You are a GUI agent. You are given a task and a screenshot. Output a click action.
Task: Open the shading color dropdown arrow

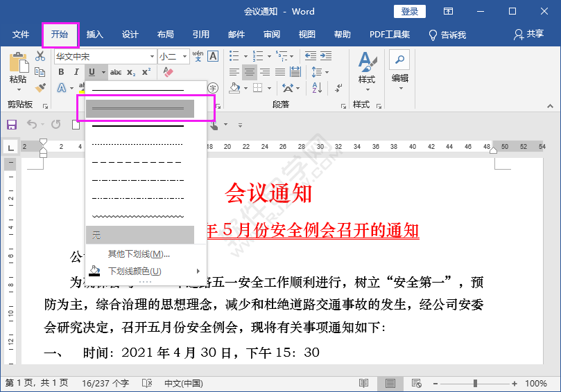coord(245,88)
